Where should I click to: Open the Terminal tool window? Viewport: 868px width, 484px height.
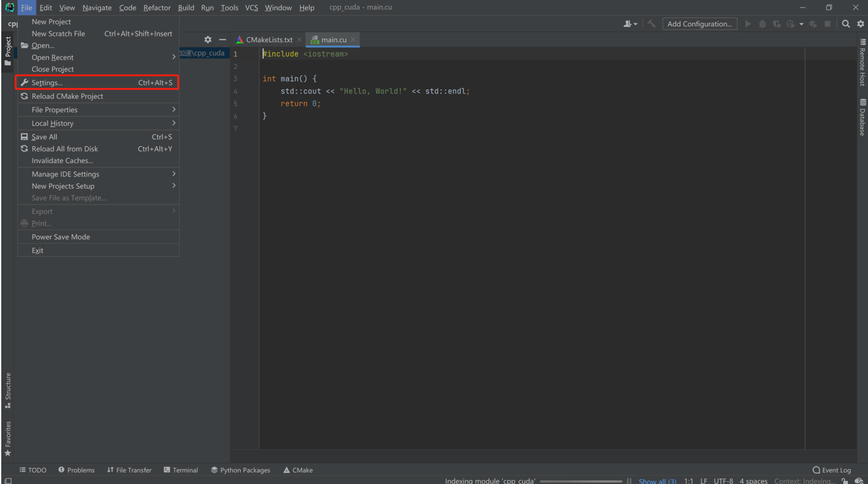181,470
